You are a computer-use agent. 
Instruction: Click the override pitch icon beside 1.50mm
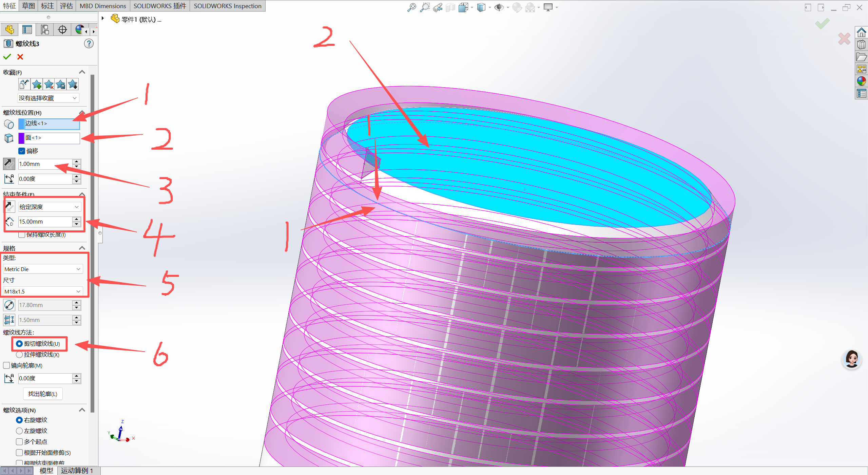click(9, 320)
